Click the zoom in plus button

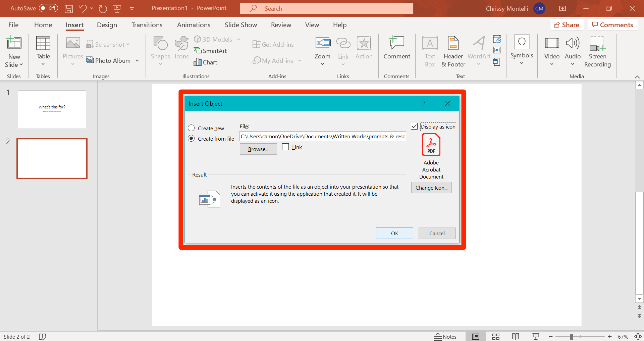point(610,337)
